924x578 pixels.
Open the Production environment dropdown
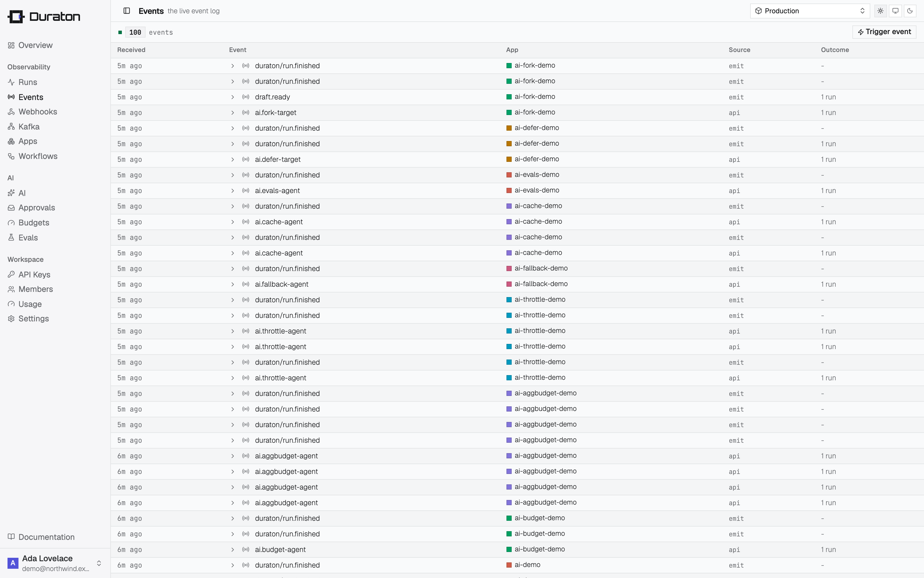point(810,11)
